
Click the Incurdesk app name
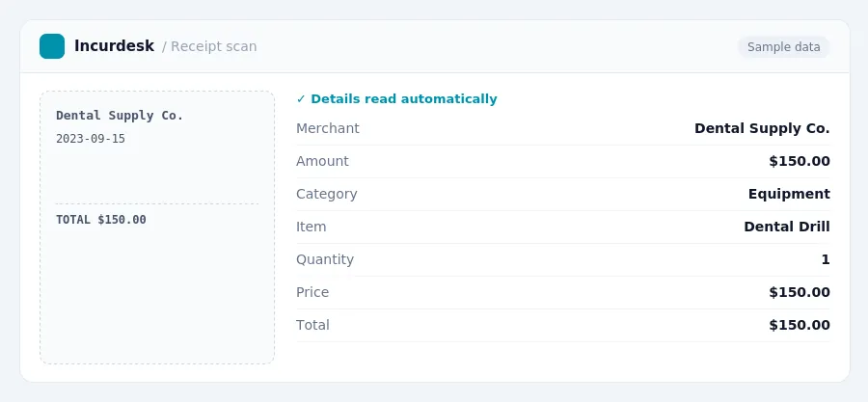114,46
